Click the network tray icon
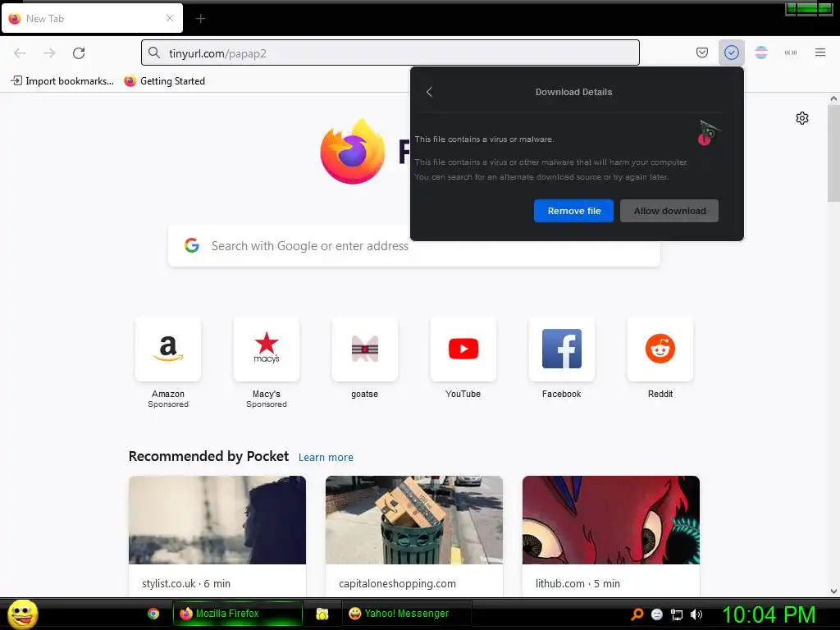The height and width of the screenshot is (630, 840). coord(677,614)
